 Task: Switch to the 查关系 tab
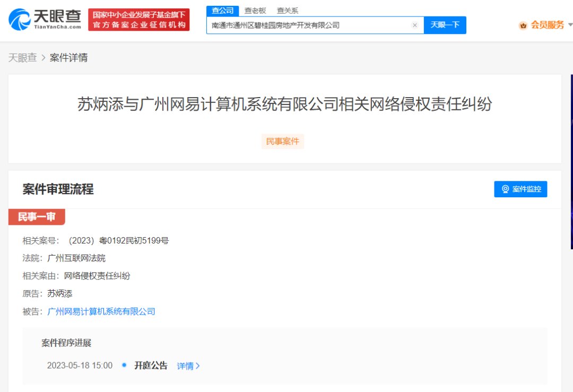pos(288,11)
